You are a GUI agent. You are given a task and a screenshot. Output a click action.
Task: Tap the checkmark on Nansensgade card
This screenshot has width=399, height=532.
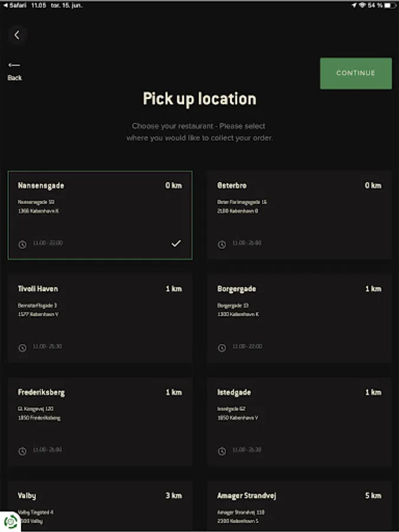pos(176,244)
